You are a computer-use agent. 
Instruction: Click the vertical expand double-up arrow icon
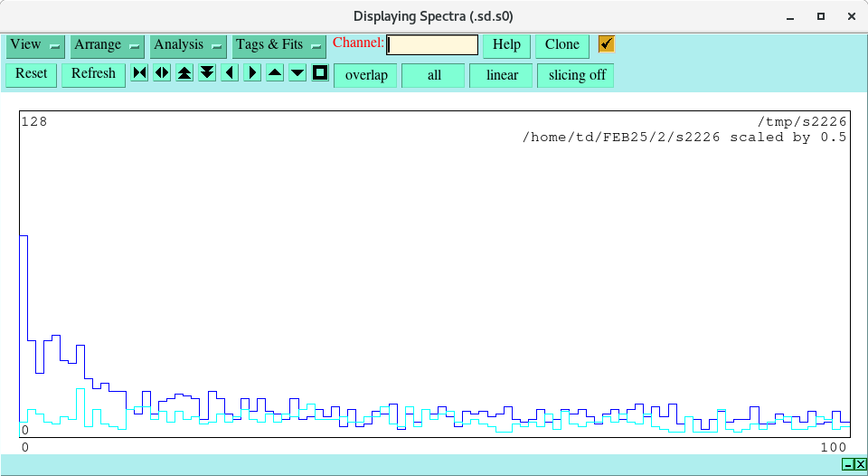[184, 73]
